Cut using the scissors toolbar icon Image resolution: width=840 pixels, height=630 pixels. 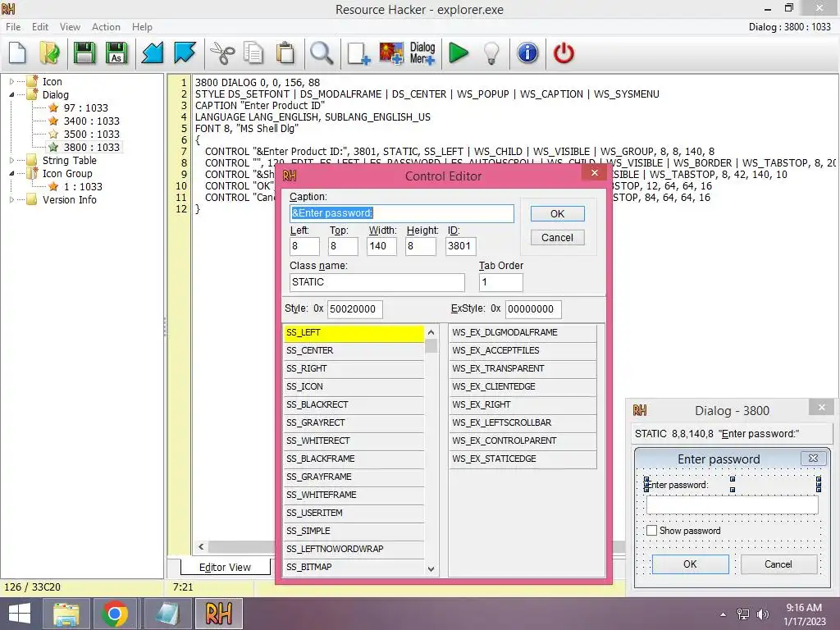point(222,53)
